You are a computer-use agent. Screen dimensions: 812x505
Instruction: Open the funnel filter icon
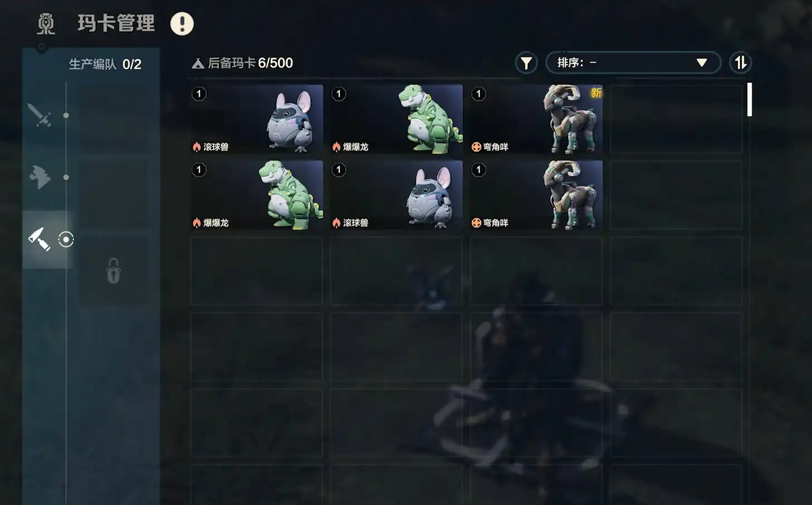pyautogui.click(x=526, y=63)
